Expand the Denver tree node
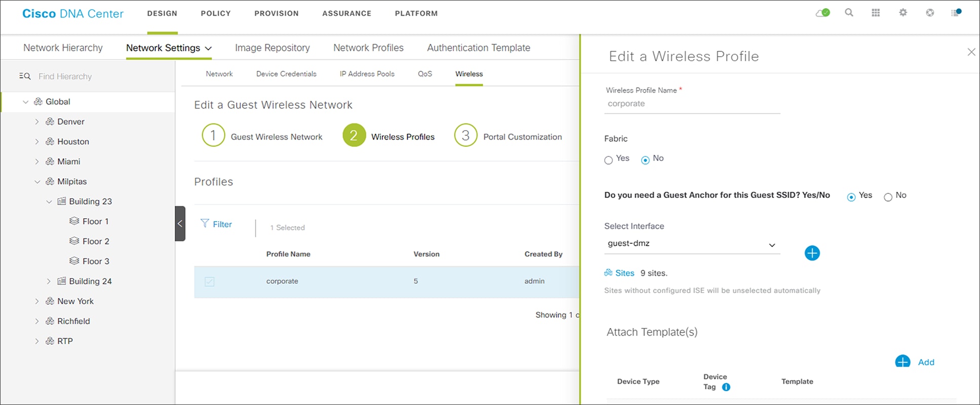Image resolution: width=980 pixels, height=405 pixels. [37, 121]
